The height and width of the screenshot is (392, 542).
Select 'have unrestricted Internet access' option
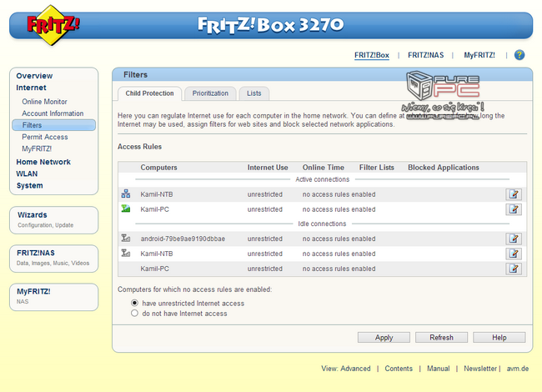click(x=134, y=303)
